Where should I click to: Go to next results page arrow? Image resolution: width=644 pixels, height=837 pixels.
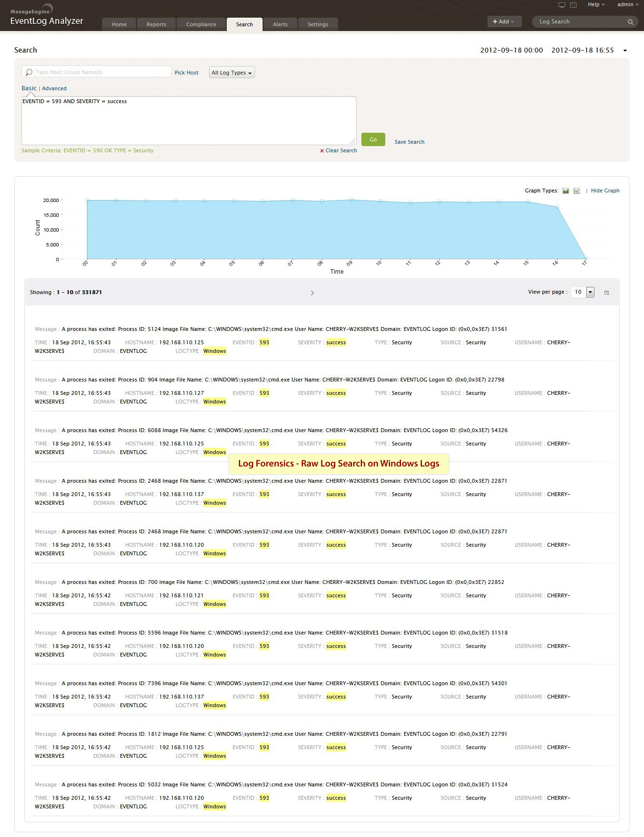[x=312, y=293]
